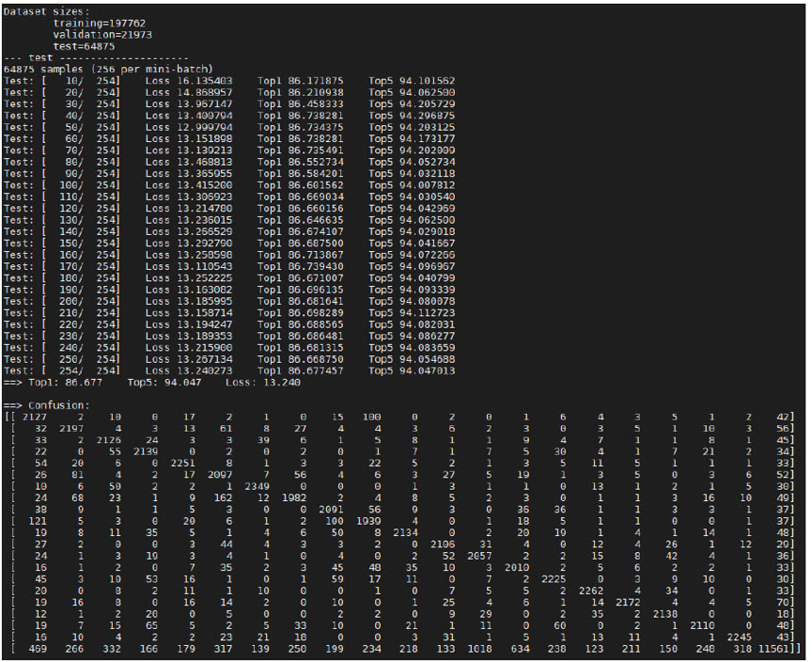Click Loss value 16.135403 in first test row

[x=187, y=80]
